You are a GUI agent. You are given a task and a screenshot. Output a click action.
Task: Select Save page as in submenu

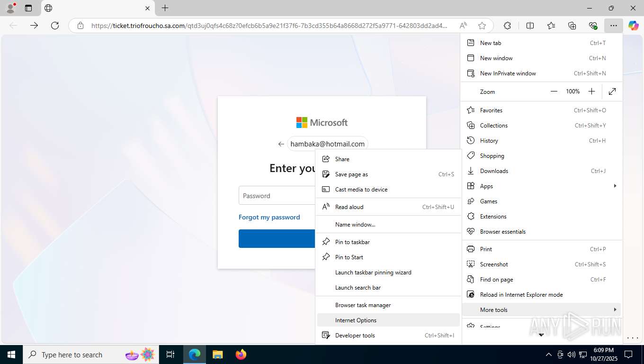[388, 174]
